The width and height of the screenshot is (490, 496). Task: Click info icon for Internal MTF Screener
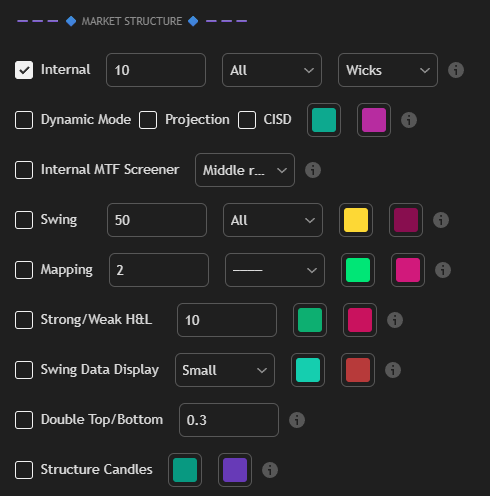click(x=313, y=170)
